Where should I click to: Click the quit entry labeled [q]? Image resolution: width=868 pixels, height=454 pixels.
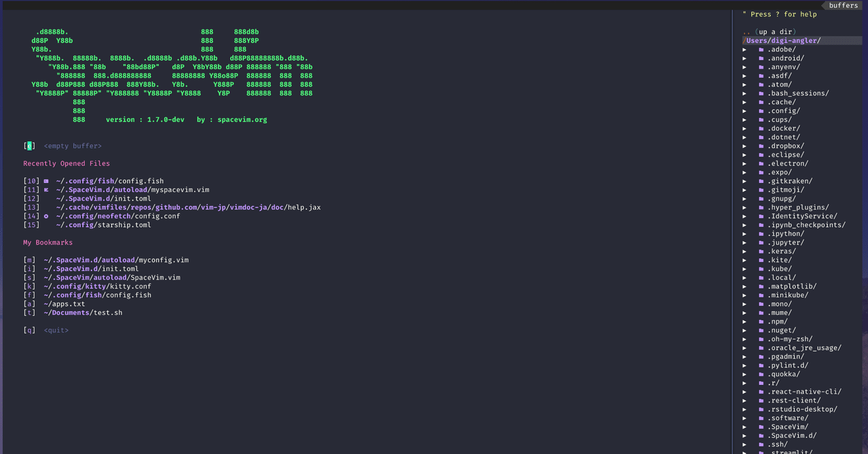coord(56,330)
